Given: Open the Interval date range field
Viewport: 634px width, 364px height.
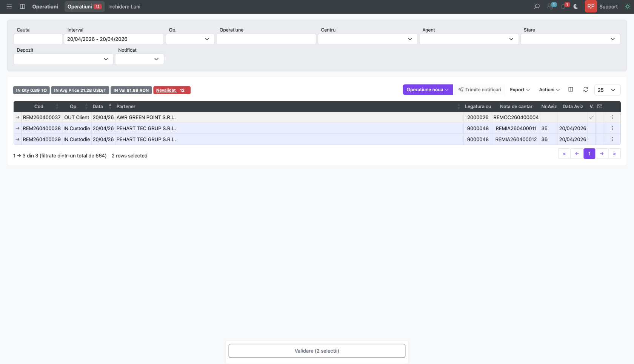Looking at the screenshot, I should (x=114, y=39).
